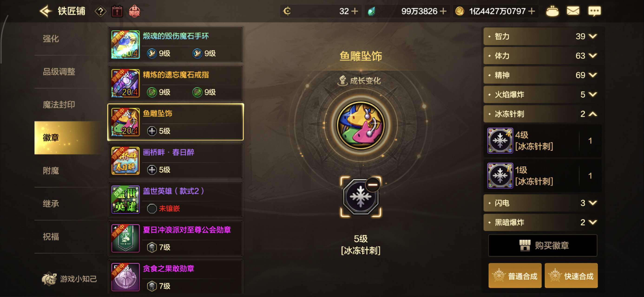Select 盖世英雄（款式2）equipment item
Screen dimensions: 644x297
pos(175,200)
